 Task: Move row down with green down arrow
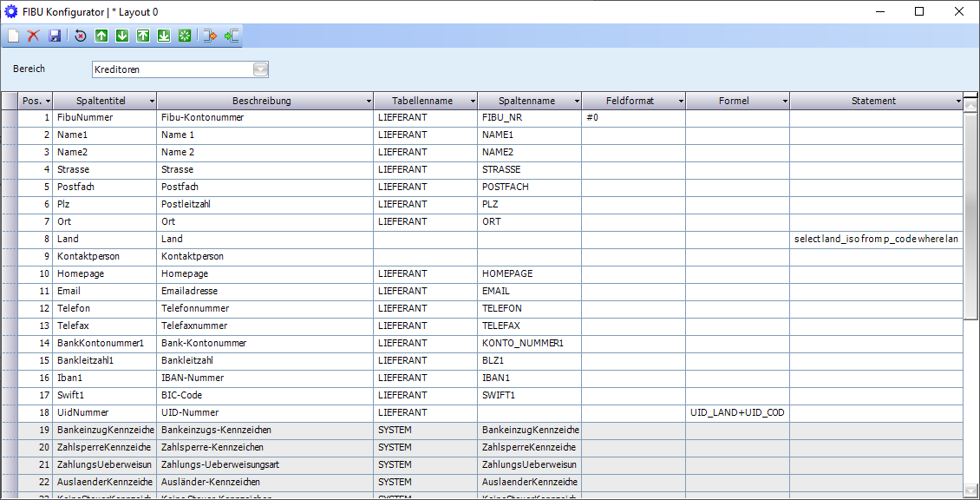122,36
